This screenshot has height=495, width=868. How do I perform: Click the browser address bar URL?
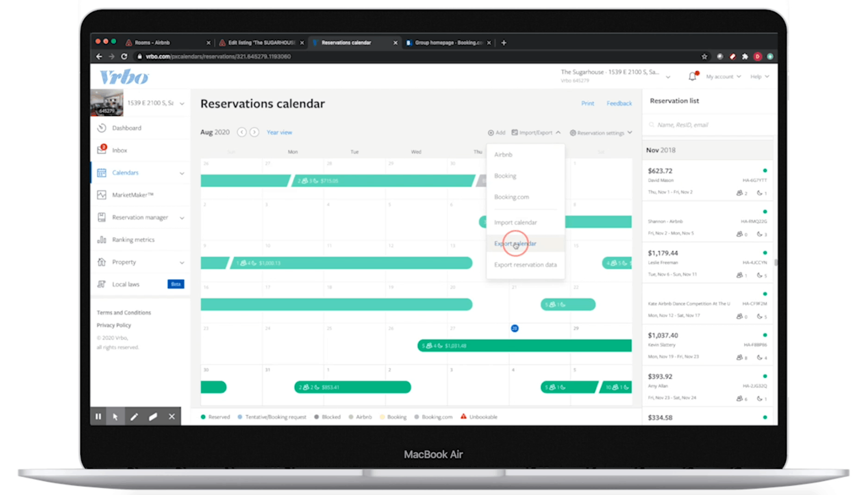218,56
